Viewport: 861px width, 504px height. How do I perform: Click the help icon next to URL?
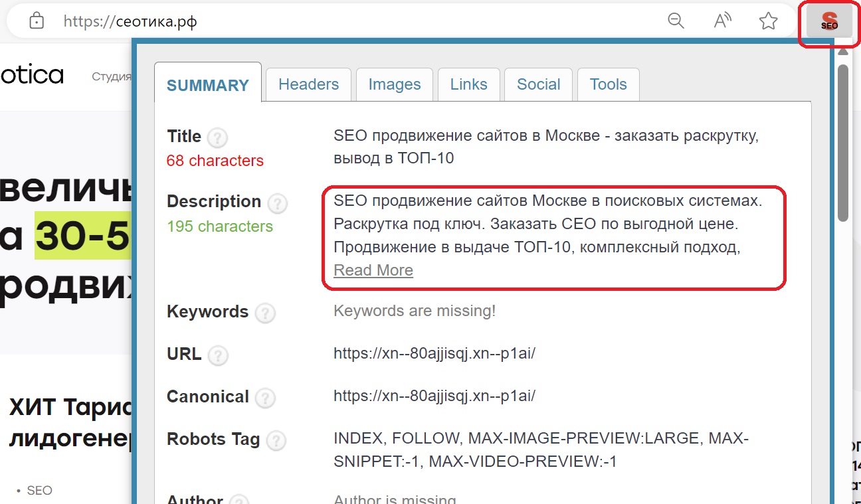218,355
